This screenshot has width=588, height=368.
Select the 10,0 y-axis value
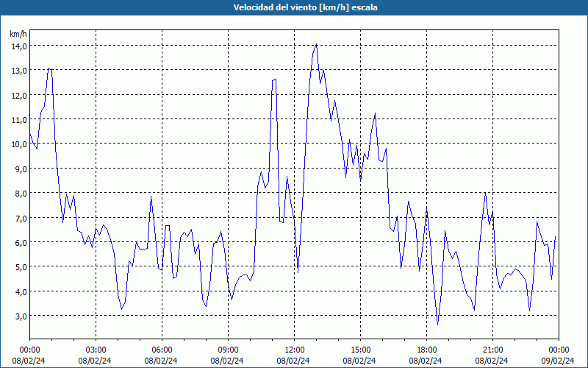[19, 144]
